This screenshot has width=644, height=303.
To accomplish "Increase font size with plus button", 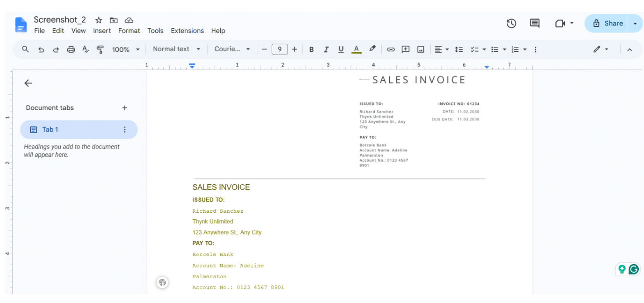I will point(294,49).
